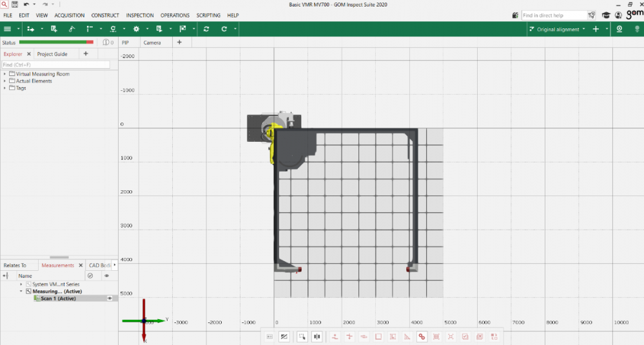Viewport: 644px width, 345px height.
Task: Click the sensor camera icon in the green toolbar
Action: (620, 29)
